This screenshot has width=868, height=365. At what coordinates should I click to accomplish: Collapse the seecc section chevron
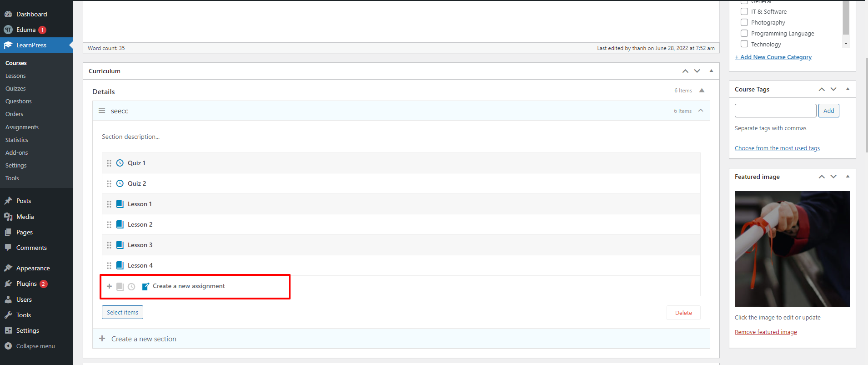701,111
